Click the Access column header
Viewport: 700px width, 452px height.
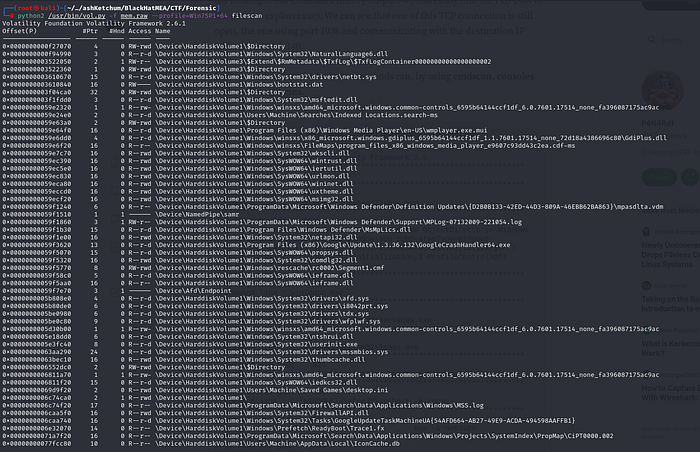point(137,32)
